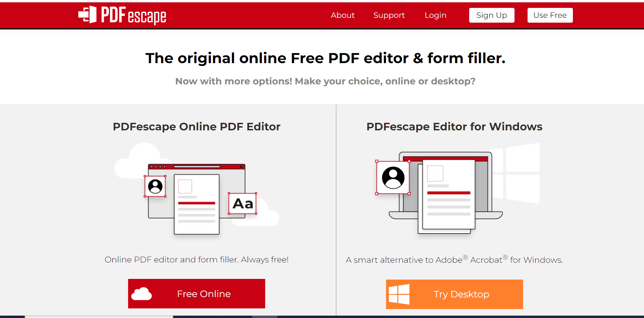Click the cloud icon on Free Online
Viewport: 644px width, 318px height.
[142, 294]
